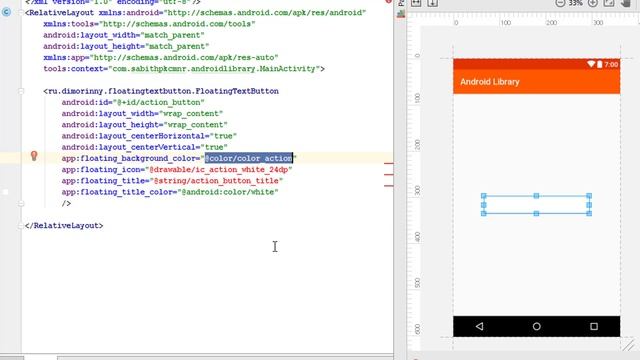Screen dimensions: 640x360
Task: Tap the Home circle in device preview
Action: click(536, 326)
